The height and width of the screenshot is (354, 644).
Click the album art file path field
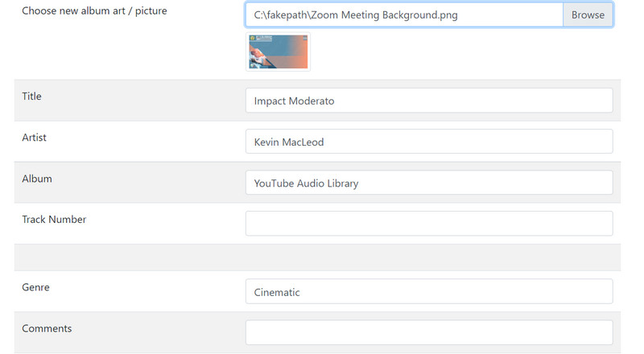(x=404, y=14)
